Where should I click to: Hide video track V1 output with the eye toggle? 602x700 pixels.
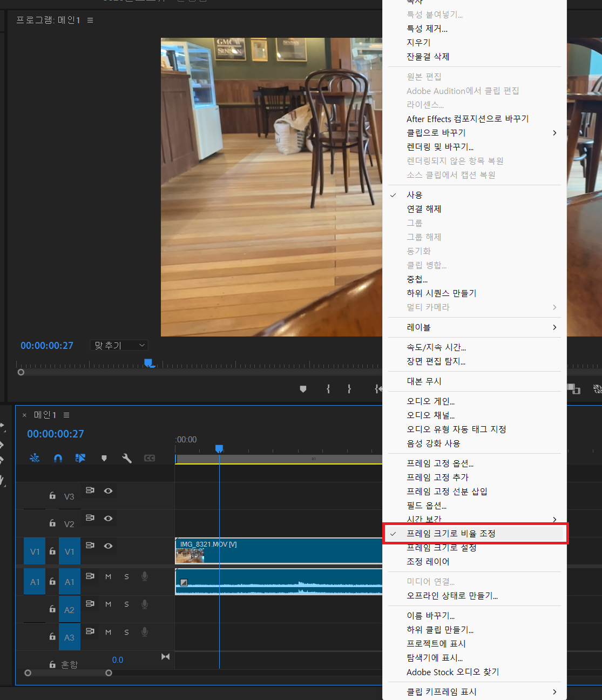point(108,546)
